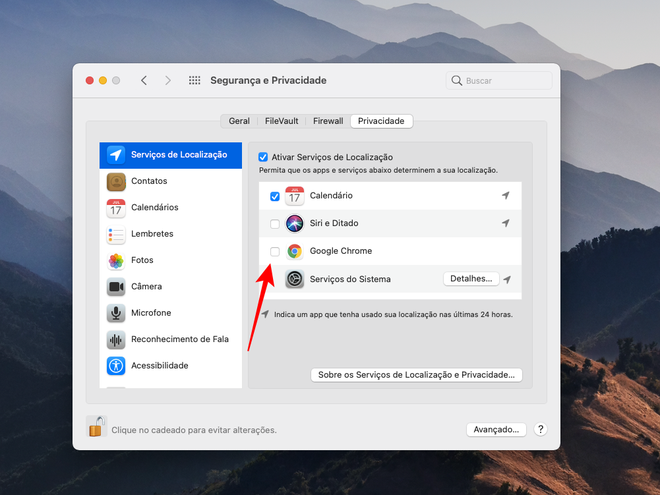Click location arrow indicator beside Calendário

pos(506,195)
